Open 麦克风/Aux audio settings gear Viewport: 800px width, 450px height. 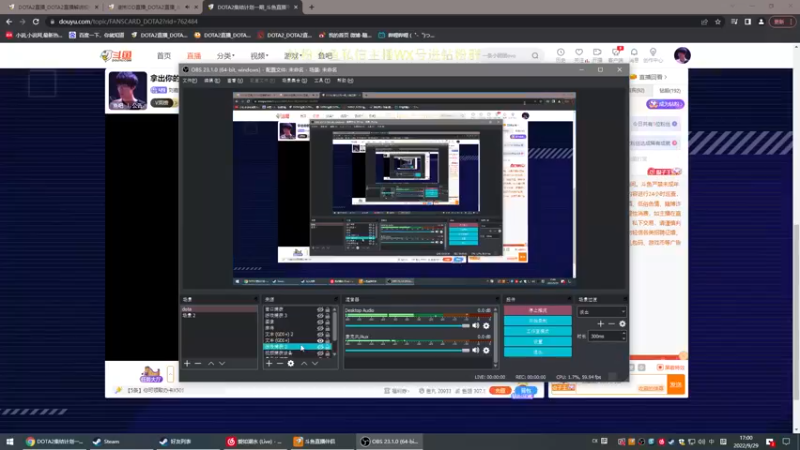pos(486,350)
